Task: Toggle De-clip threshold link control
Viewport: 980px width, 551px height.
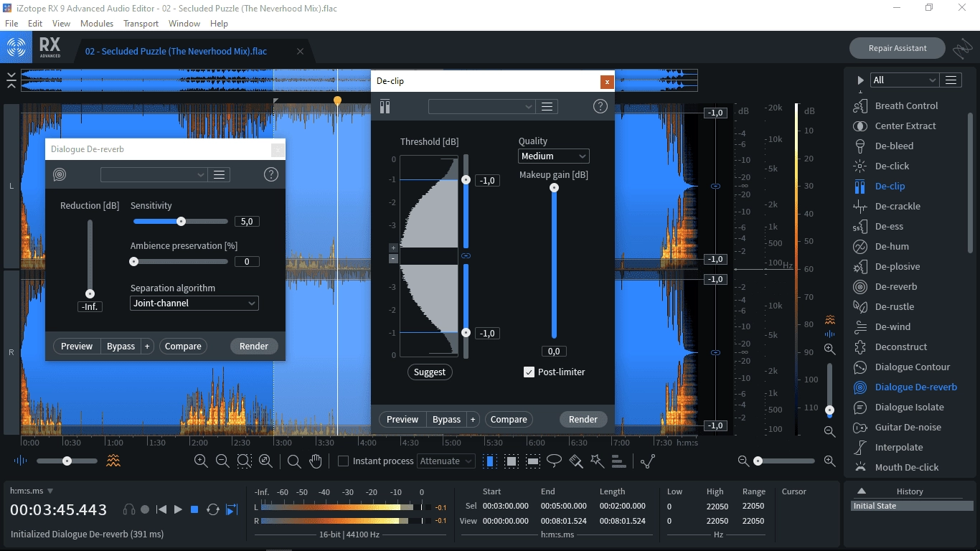Action: (x=466, y=255)
